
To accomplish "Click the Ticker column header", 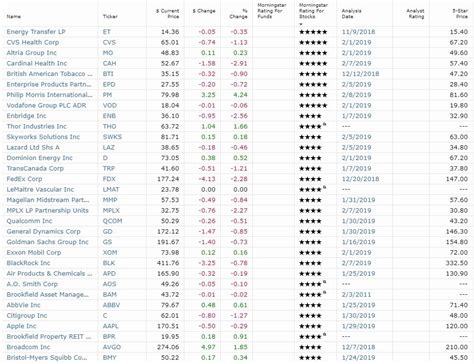I will tap(110, 16).
